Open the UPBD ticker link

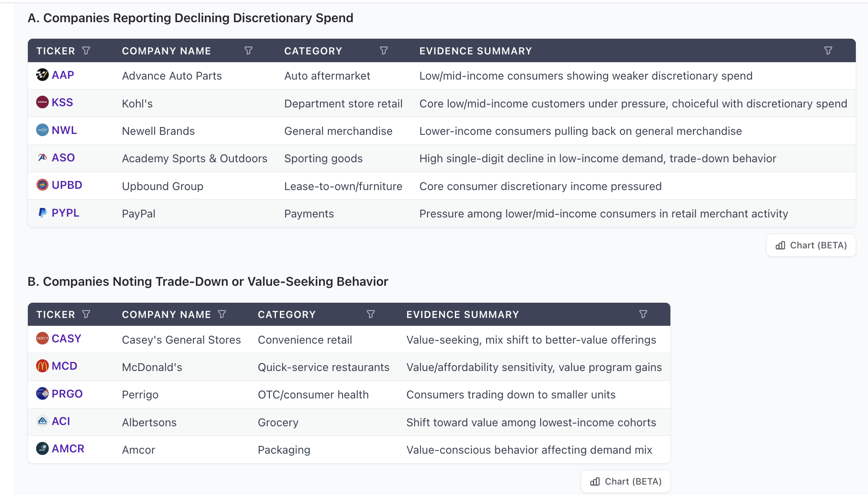[x=67, y=185]
